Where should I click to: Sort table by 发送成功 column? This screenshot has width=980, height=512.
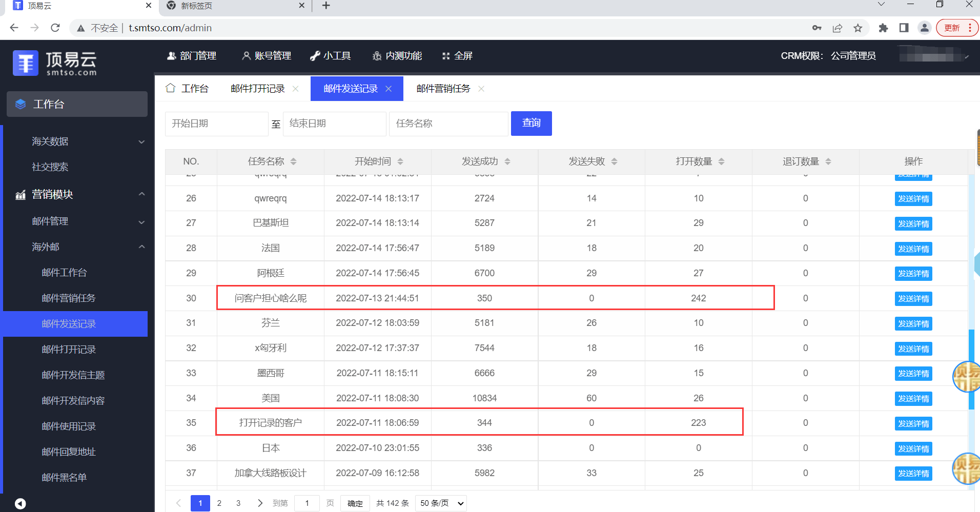507,161
